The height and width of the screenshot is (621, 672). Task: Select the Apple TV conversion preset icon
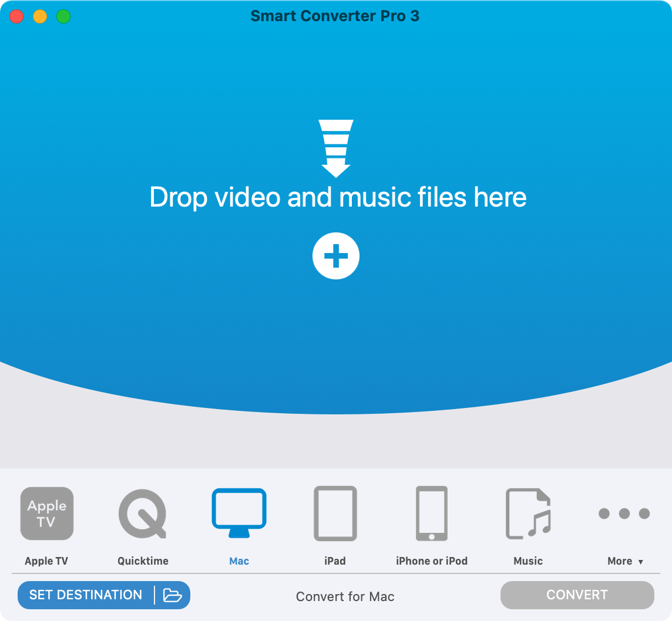[x=47, y=513]
